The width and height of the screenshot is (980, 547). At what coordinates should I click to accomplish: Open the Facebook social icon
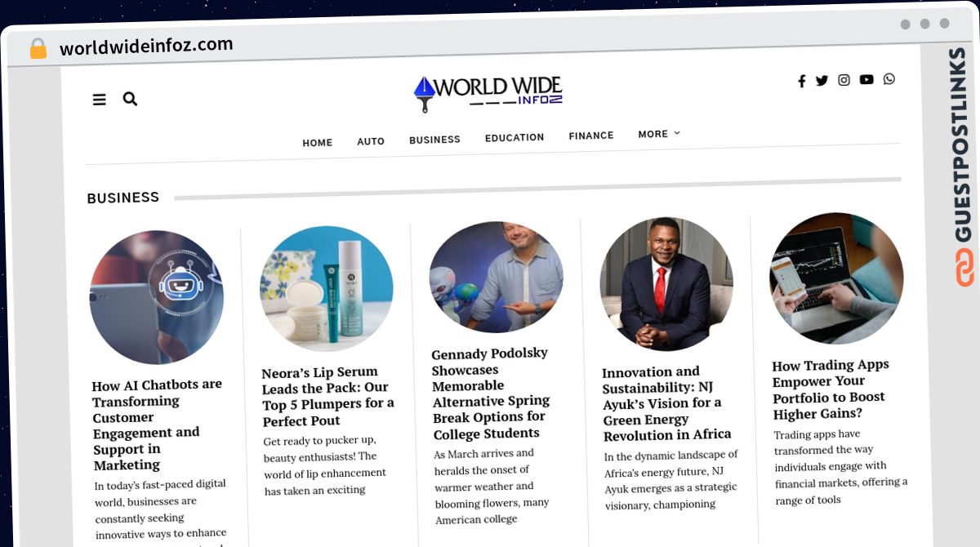(x=802, y=81)
